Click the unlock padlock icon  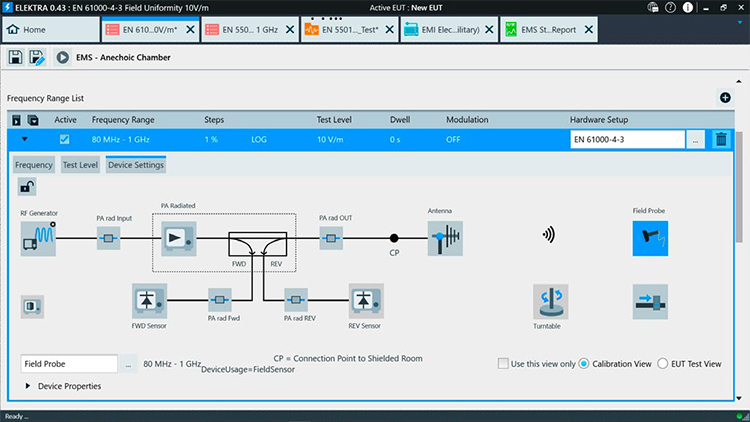27,186
